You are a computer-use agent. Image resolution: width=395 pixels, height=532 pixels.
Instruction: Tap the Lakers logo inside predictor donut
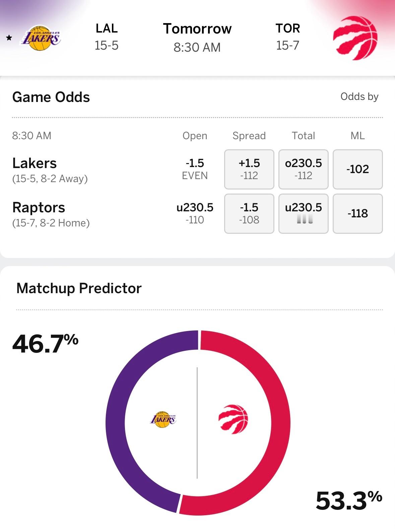pyautogui.click(x=163, y=419)
